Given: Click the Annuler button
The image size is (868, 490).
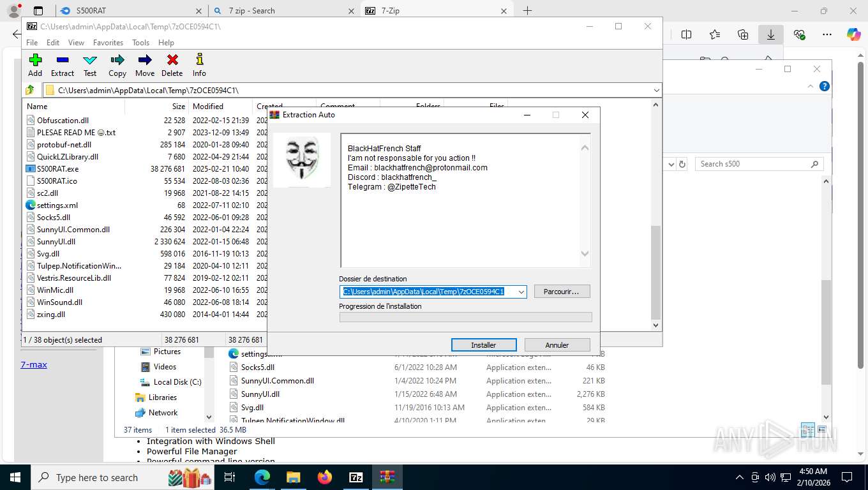Looking at the screenshot, I should click(x=557, y=345).
